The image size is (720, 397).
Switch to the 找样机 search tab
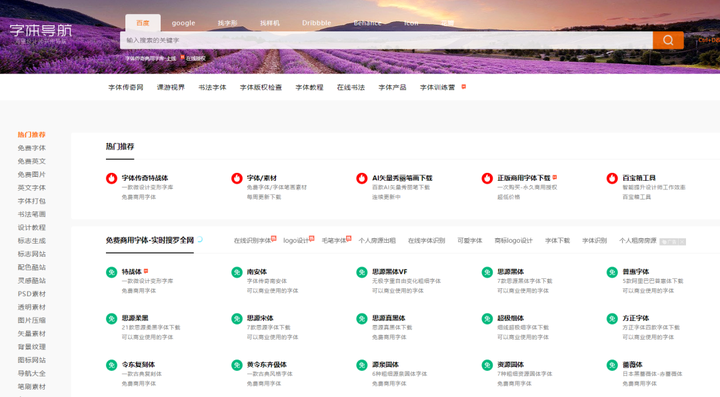(x=270, y=23)
